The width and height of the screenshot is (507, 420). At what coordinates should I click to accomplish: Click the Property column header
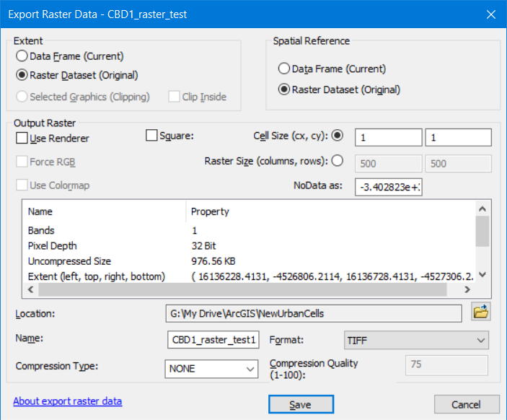point(331,211)
